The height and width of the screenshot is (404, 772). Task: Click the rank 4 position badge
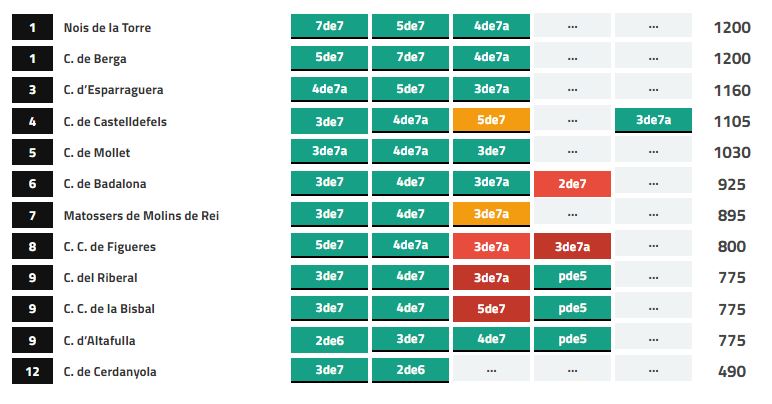tap(32, 122)
